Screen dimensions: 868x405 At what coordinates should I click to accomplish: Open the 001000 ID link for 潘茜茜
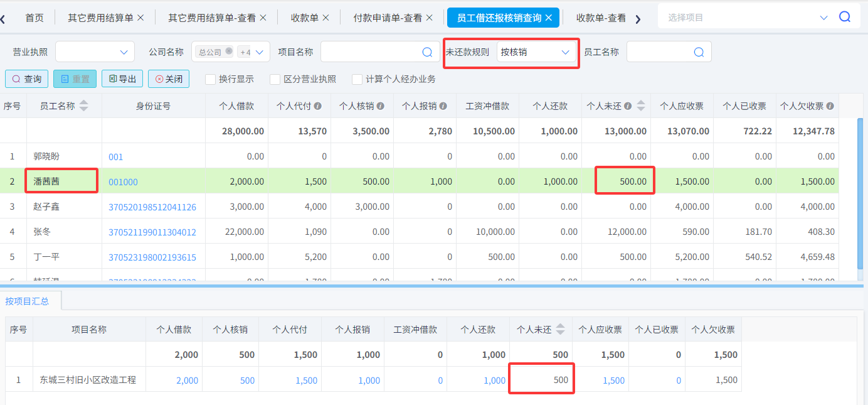[123, 182]
